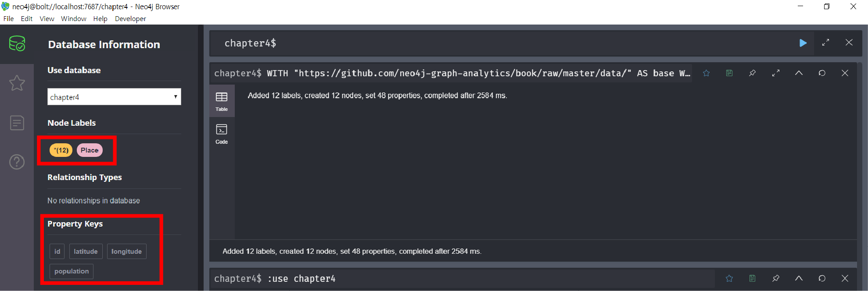The width and height of the screenshot is (868, 291).
Task: Switch to the Code result view
Action: tap(222, 134)
